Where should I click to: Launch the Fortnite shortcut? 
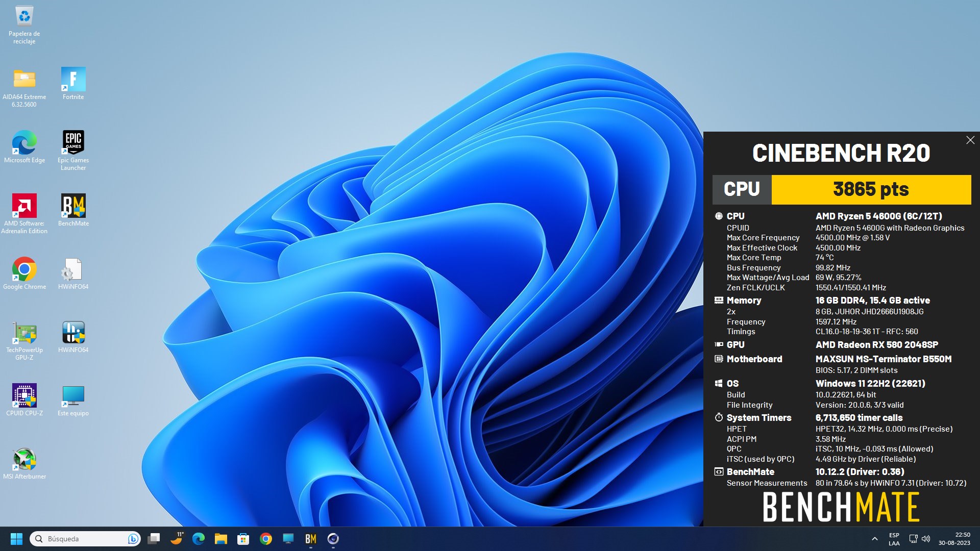point(73,84)
